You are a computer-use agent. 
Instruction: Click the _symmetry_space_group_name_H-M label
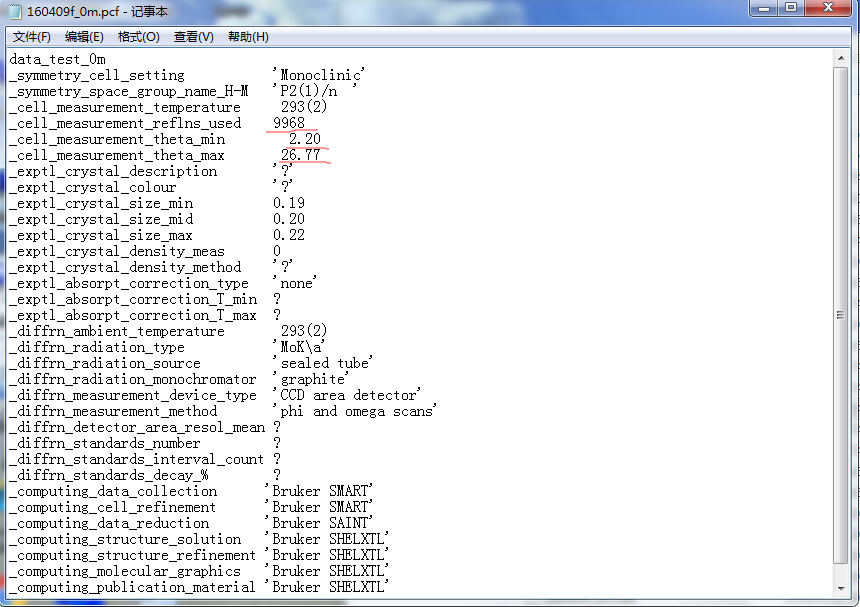[x=129, y=91]
